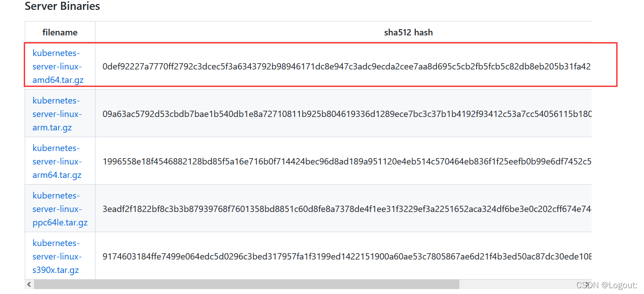Click the red highlight box's right edge

click(617, 65)
